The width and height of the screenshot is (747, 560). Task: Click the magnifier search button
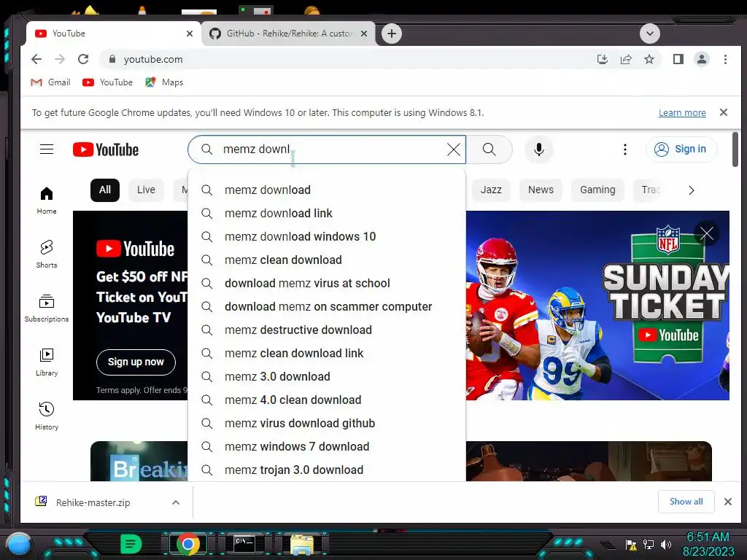coord(489,149)
